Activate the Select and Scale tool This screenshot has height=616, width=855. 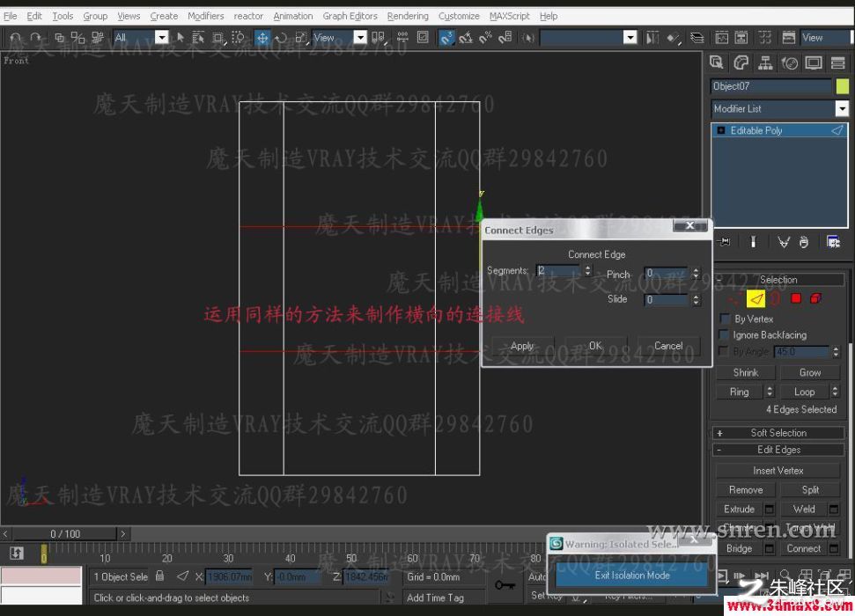point(301,38)
